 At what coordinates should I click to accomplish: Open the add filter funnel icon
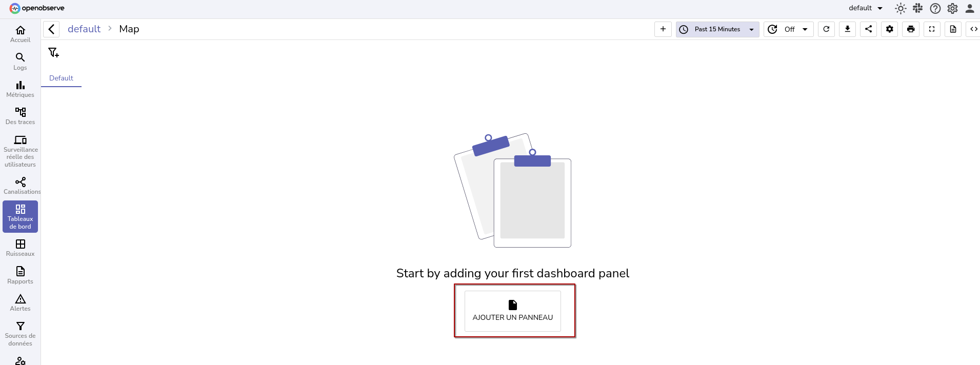[53, 52]
